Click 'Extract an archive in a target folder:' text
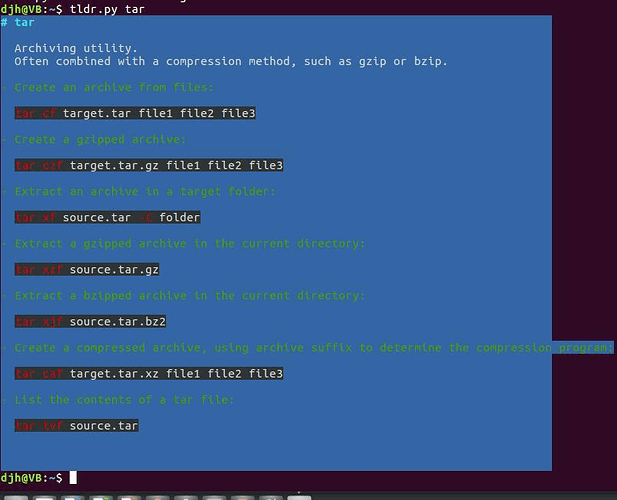 [x=145, y=192]
